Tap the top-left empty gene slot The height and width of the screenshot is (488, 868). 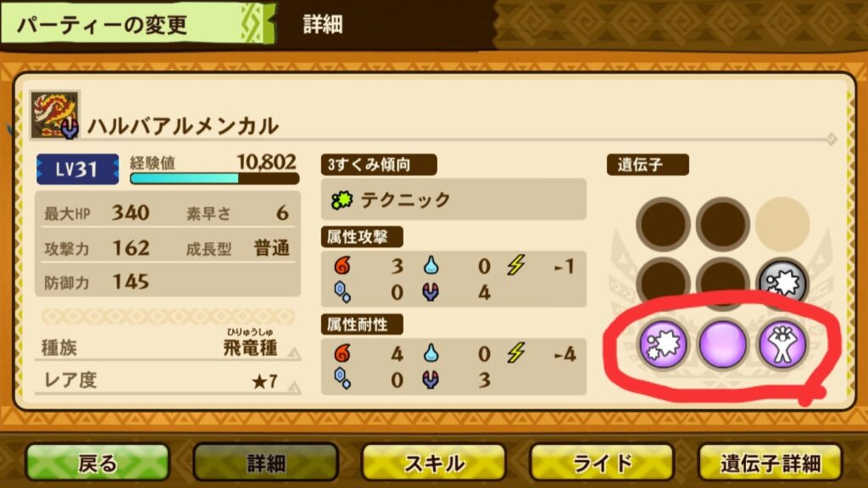point(663,224)
